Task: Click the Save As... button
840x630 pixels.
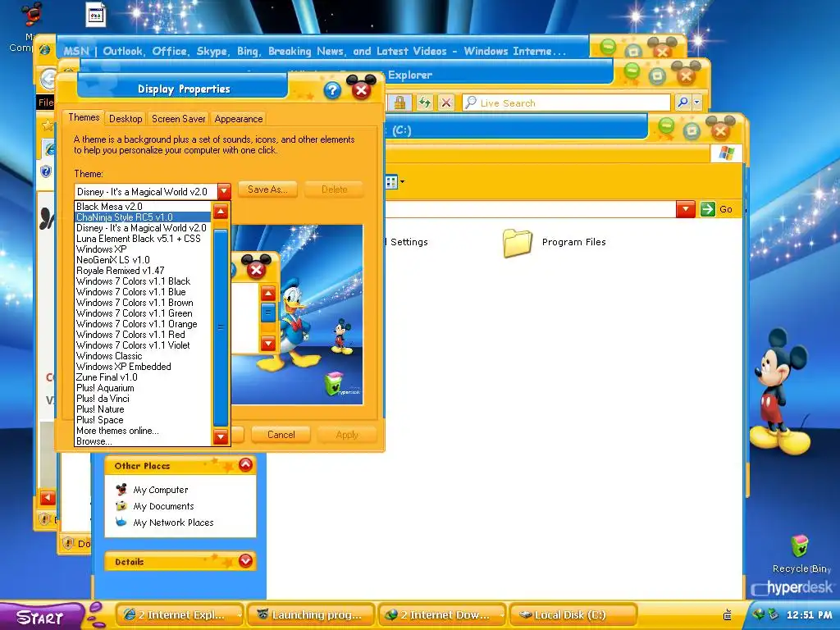Action: click(267, 189)
